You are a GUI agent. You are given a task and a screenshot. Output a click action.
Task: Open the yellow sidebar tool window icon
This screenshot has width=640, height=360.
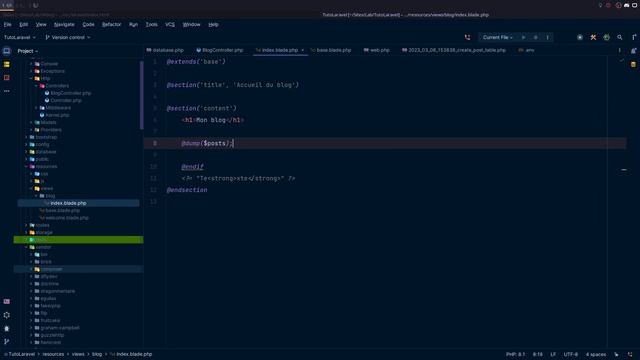click(x=7, y=64)
